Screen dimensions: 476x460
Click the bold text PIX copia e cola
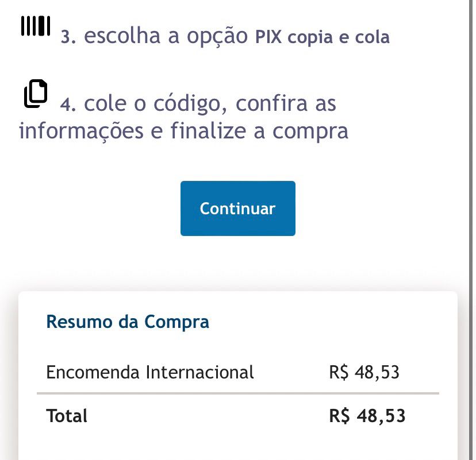point(323,37)
